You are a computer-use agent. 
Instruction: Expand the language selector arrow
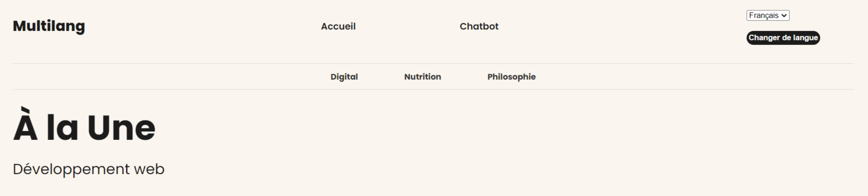click(x=784, y=15)
